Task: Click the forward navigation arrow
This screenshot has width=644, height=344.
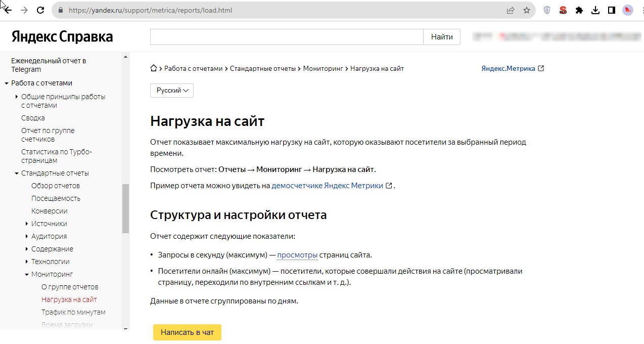Action: click(x=24, y=10)
